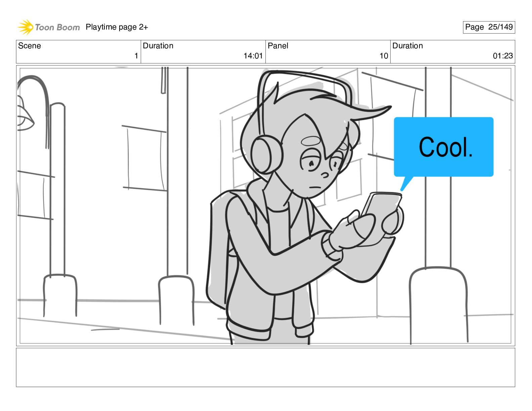This screenshot has height=411, width=532.
Task: Click the 'Scene' header label
Action: click(x=30, y=46)
